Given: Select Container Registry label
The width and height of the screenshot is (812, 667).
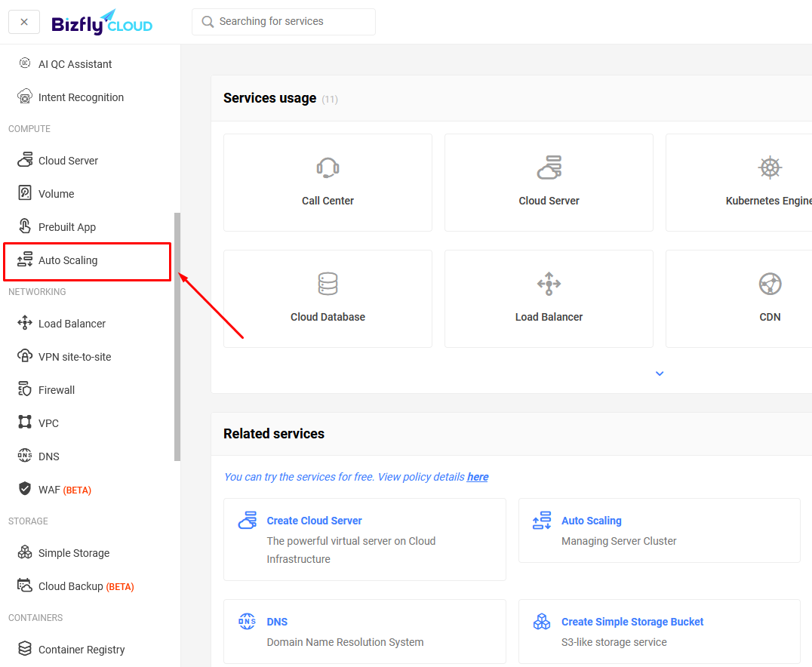Looking at the screenshot, I should (x=82, y=650).
